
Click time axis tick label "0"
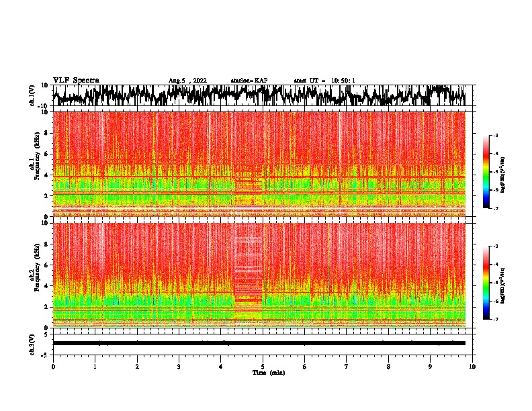pyautogui.click(x=53, y=367)
